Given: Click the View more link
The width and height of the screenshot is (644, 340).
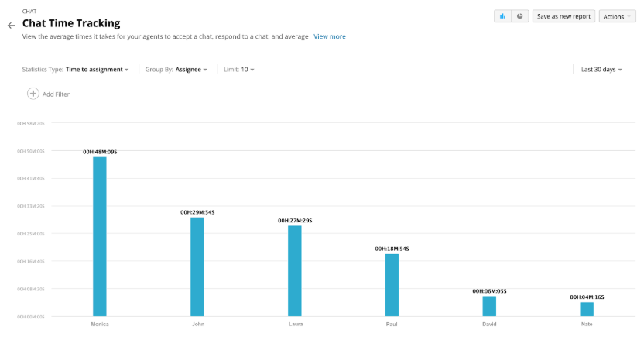Looking at the screenshot, I should click(330, 36).
